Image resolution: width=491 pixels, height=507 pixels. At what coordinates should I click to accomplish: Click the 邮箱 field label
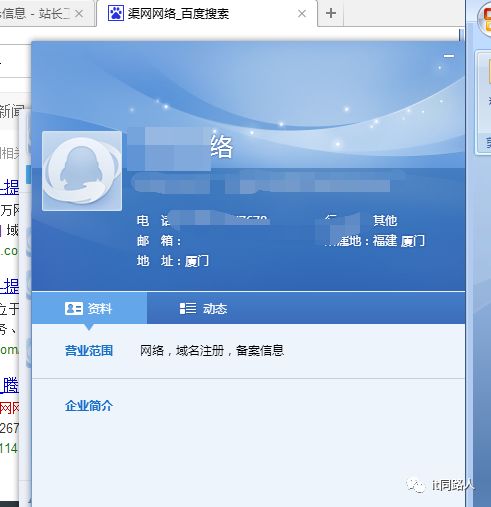pyautogui.click(x=159, y=241)
